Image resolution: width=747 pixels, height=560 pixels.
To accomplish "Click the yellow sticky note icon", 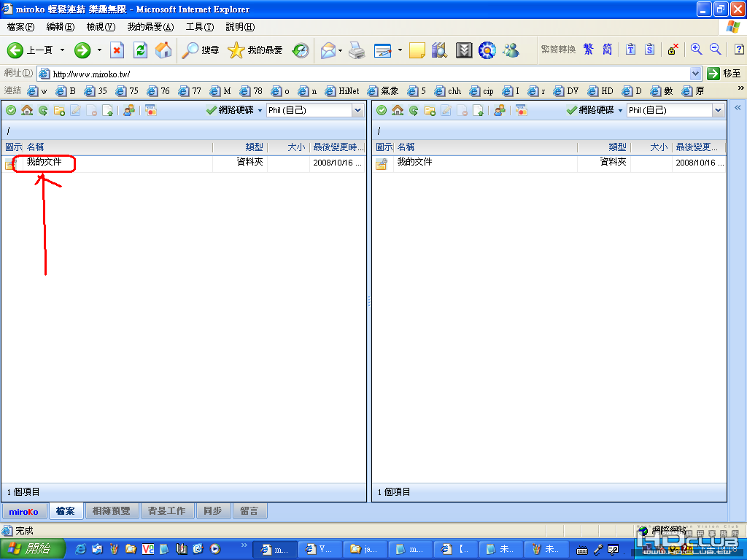I will tap(417, 50).
